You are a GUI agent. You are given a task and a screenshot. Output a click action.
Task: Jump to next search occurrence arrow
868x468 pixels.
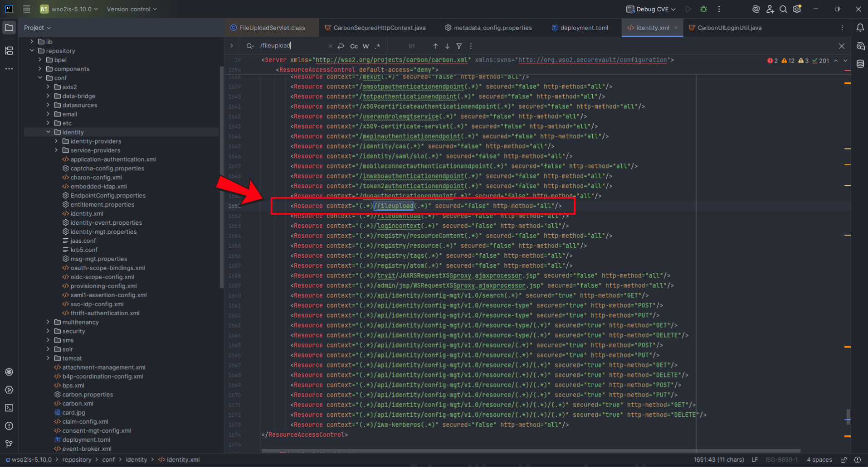point(447,46)
